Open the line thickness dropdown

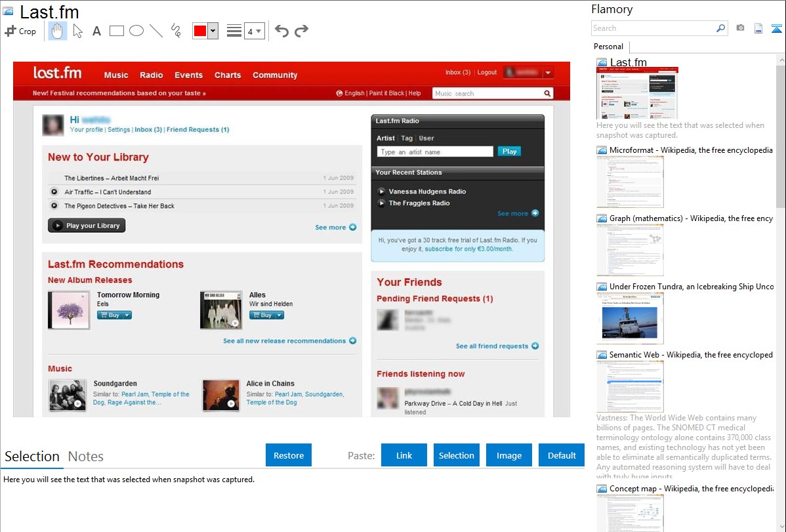254,31
